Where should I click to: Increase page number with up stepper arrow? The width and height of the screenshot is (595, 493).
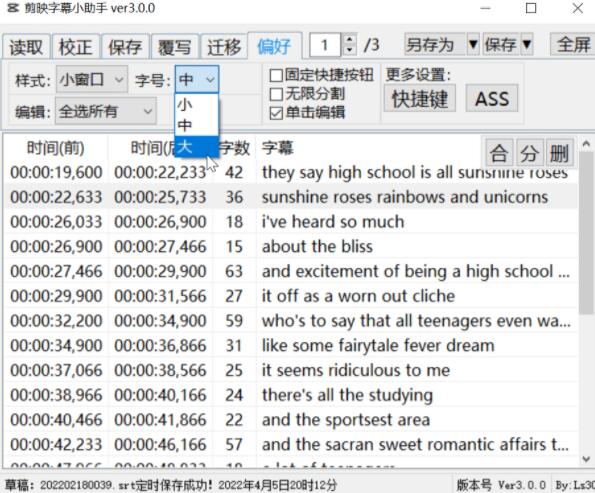(350, 39)
